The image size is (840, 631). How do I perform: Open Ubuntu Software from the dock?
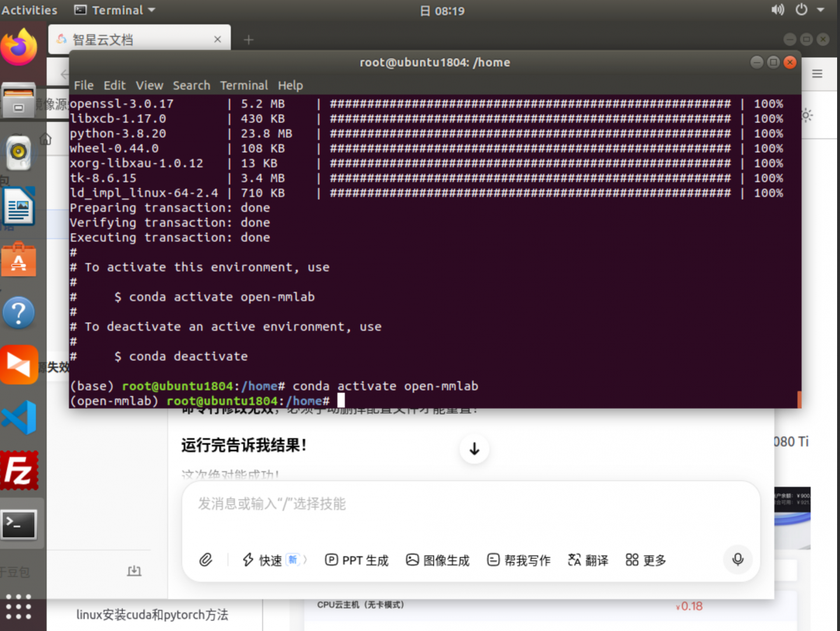click(19, 260)
